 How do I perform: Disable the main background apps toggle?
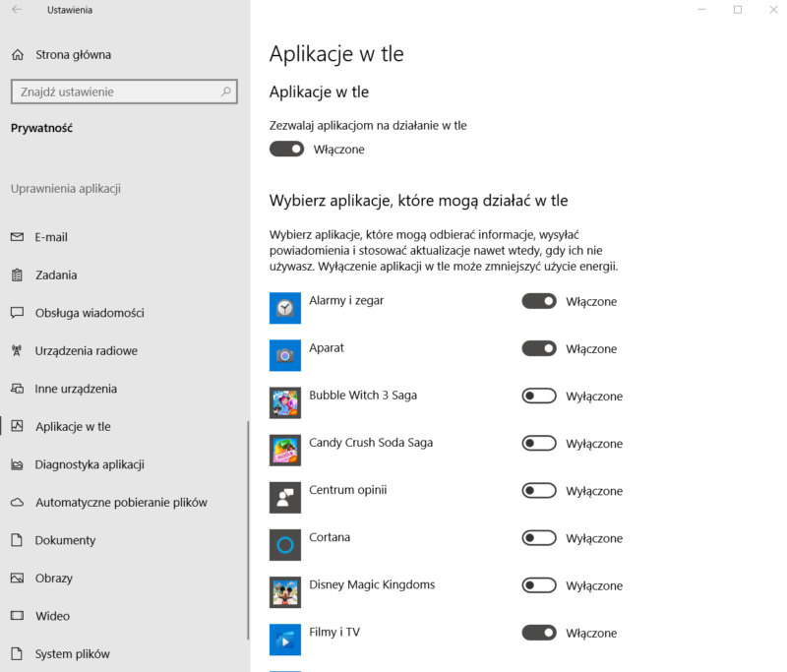[x=286, y=150]
